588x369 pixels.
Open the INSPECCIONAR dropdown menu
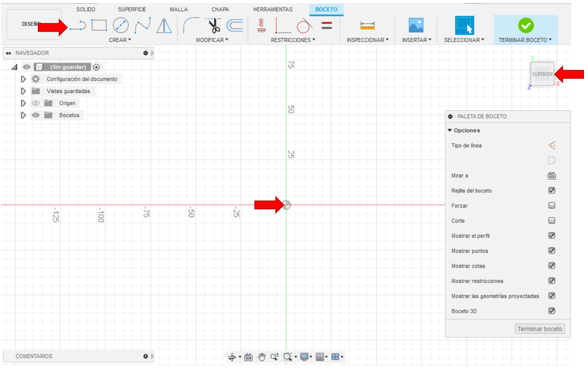tap(367, 40)
